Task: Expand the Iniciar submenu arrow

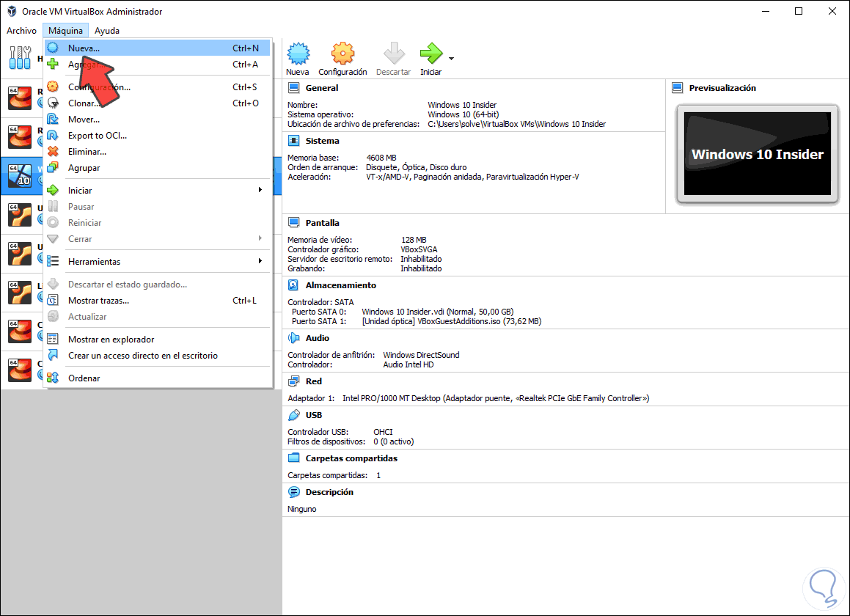Action: click(260, 190)
